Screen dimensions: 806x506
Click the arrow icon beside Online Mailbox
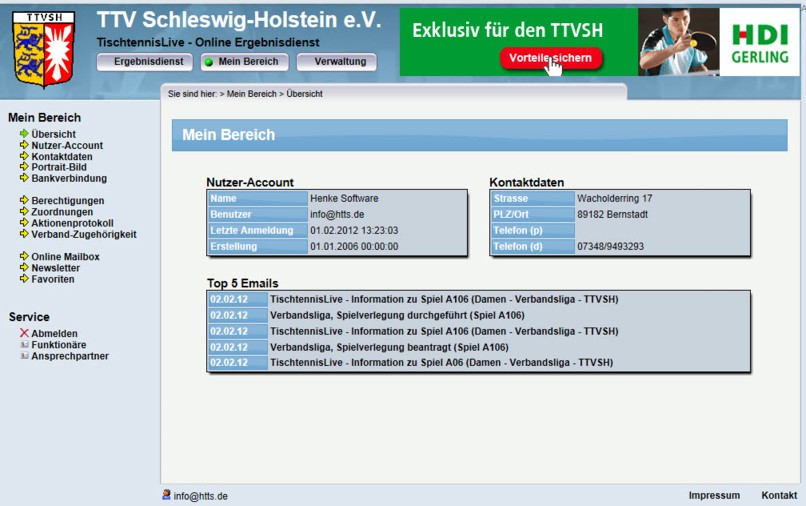[24, 257]
